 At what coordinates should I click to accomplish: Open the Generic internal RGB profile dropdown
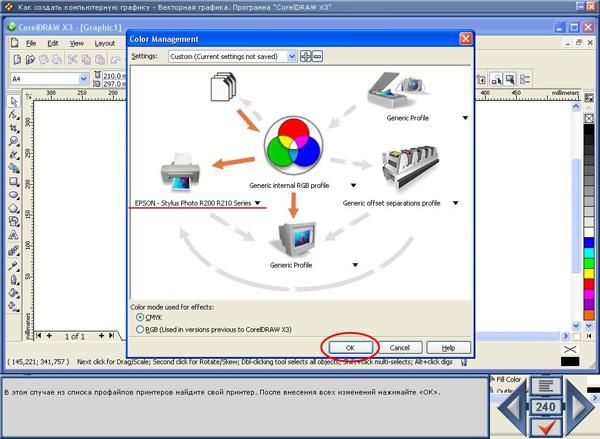[x=353, y=186]
